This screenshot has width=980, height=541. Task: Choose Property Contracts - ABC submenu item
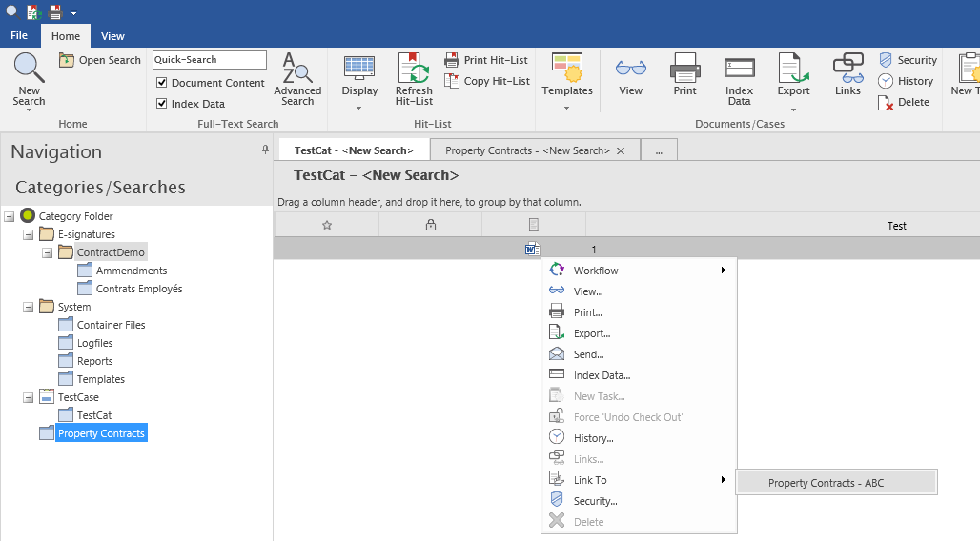tap(826, 483)
